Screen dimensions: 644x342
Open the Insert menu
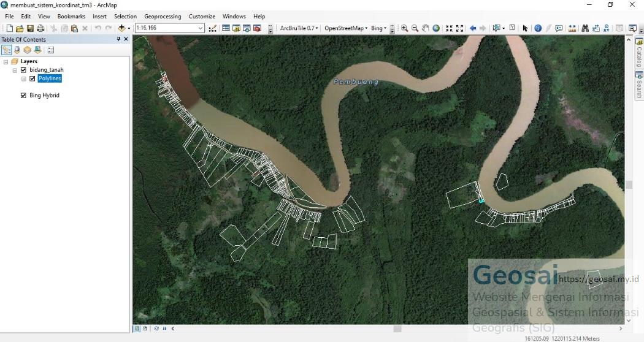click(x=99, y=17)
